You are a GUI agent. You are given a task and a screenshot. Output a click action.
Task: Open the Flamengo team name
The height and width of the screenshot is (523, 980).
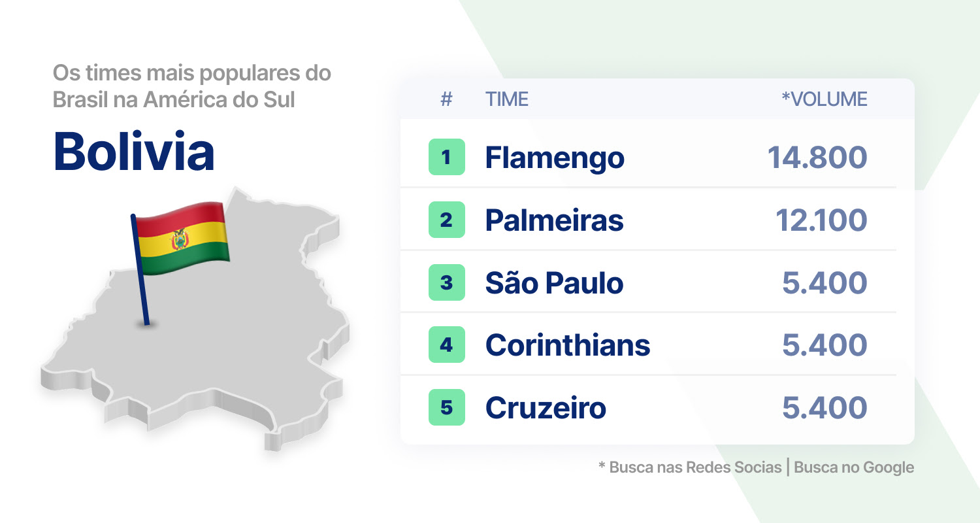555,158
